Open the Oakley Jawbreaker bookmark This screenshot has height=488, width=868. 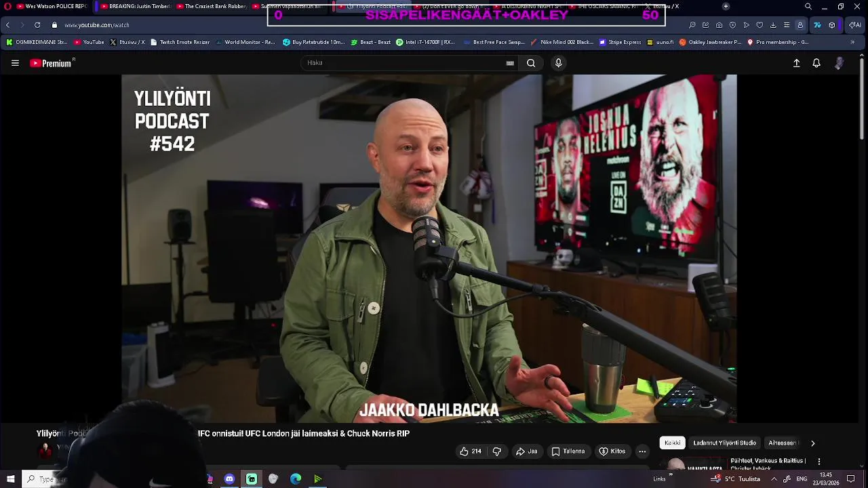point(710,42)
